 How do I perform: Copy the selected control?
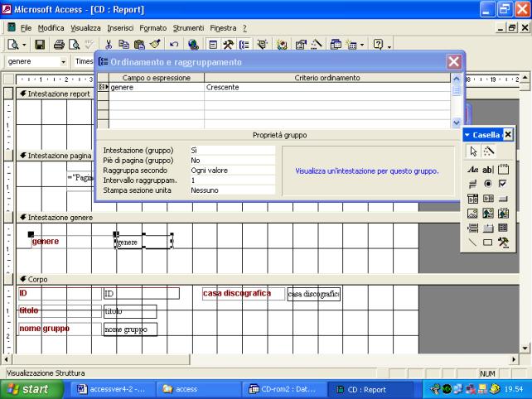[123, 45]
